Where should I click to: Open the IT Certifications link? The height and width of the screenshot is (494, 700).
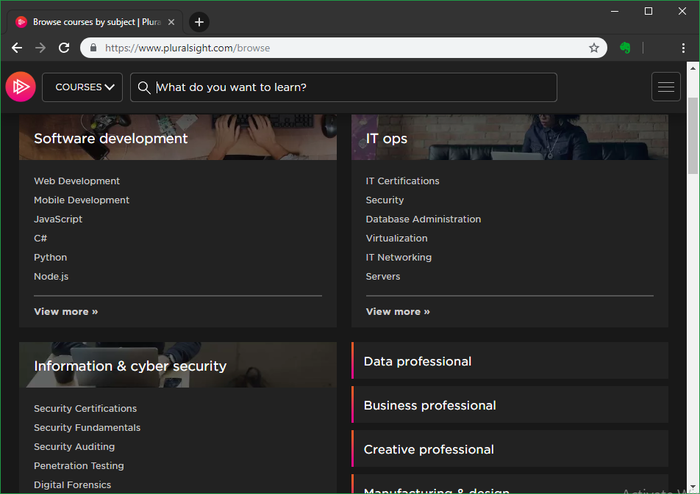[x=402, y=181]
